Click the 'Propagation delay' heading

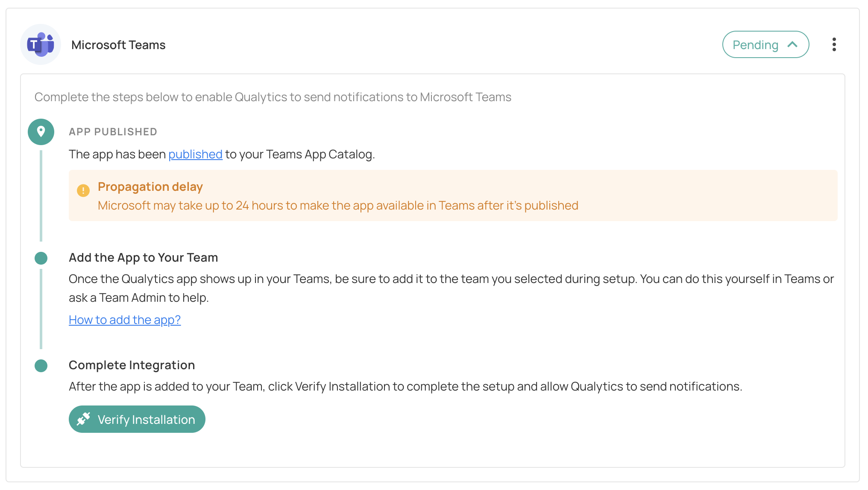click(x=150, y=187)
